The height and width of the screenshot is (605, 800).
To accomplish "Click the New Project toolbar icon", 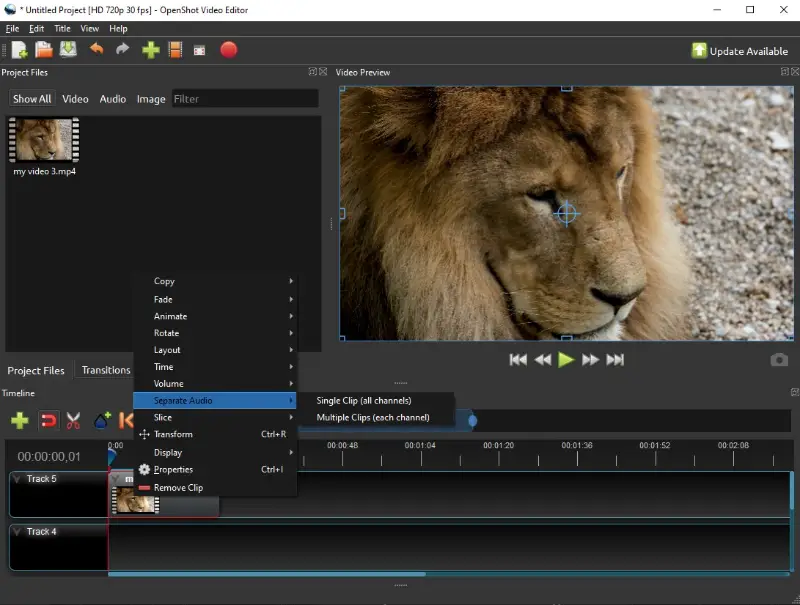I will pos(19,50).
